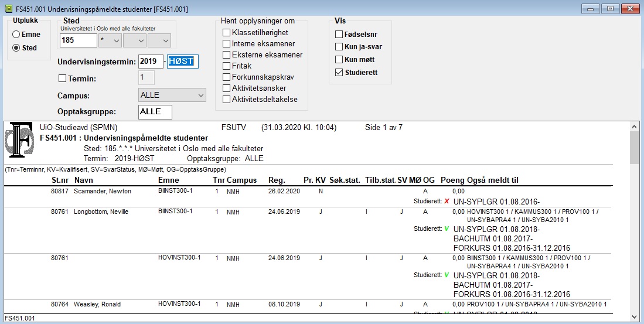
Task: Select the Emne radio button
Action: (16, 35)
